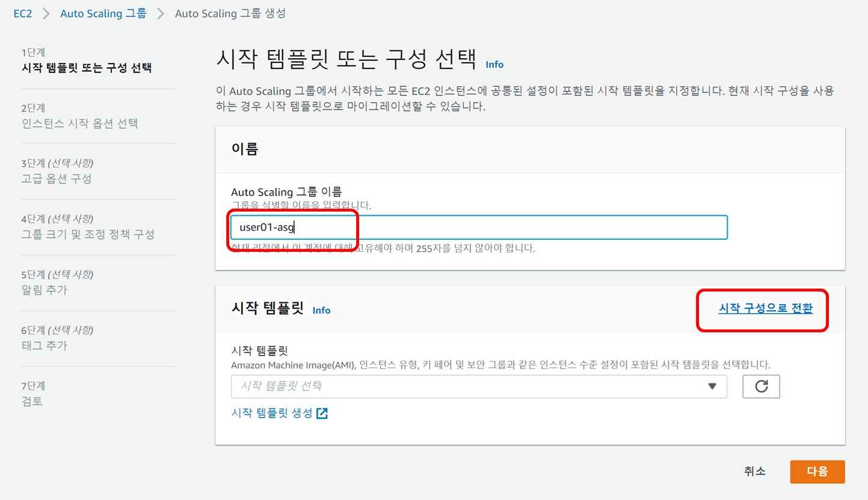This screenshot has width=868, height=500.
Task: Click the dropdown arrow in launch template selector
Action: click(712, 386)
